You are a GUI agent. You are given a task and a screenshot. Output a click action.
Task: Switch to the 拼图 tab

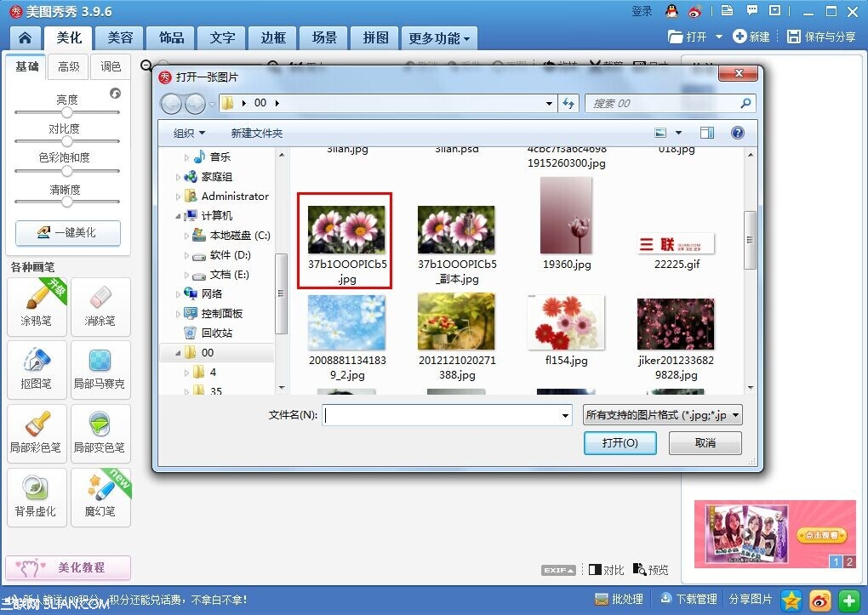pyautogui.click(x=375, y=38)
